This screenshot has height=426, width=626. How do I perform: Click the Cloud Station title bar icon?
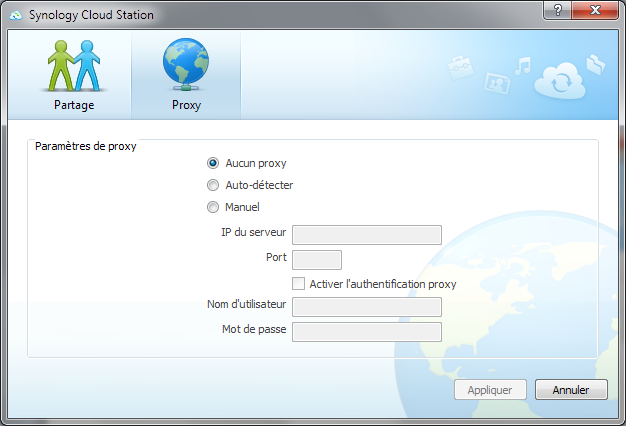[16, 15]
